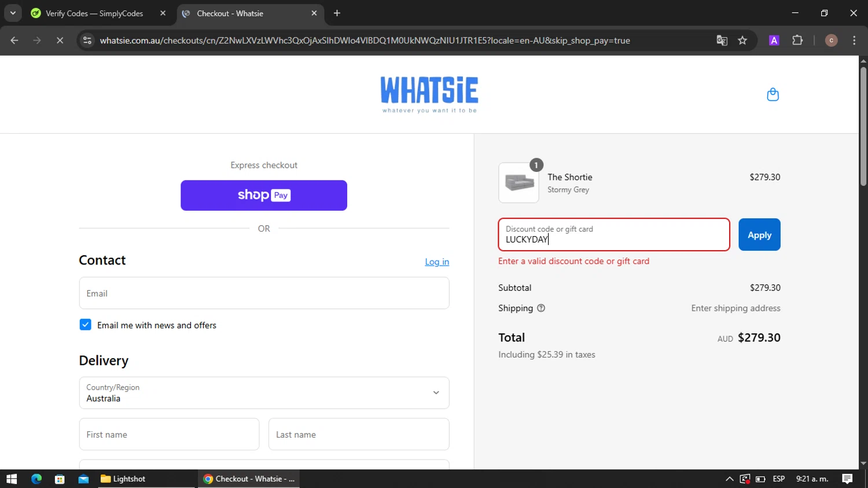Viewport: 868px width, 488px height.
Task: Close the Checkout - Whatsie tab
Action: 314,13
